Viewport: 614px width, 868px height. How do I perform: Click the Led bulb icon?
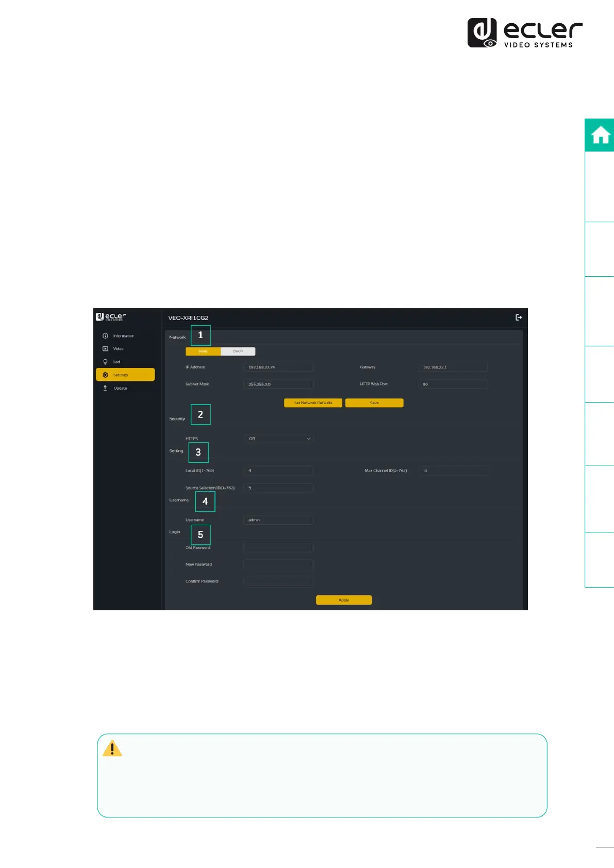click(105, 362)
